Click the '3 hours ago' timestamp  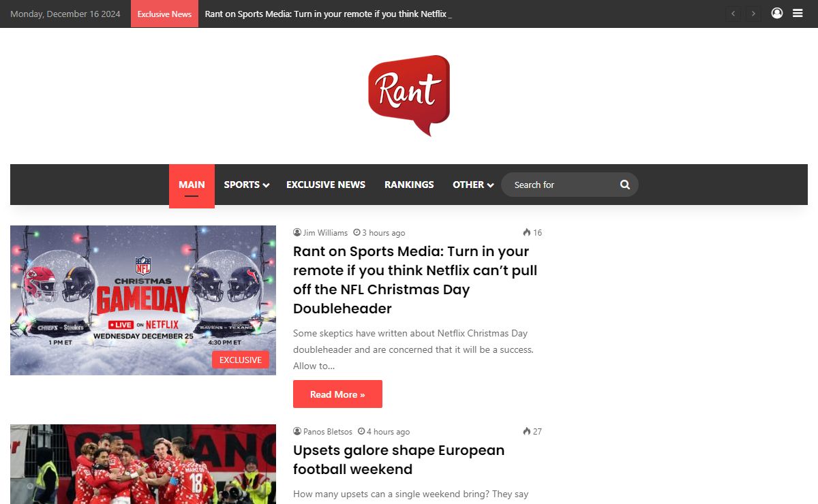click(x=384, y=233)
